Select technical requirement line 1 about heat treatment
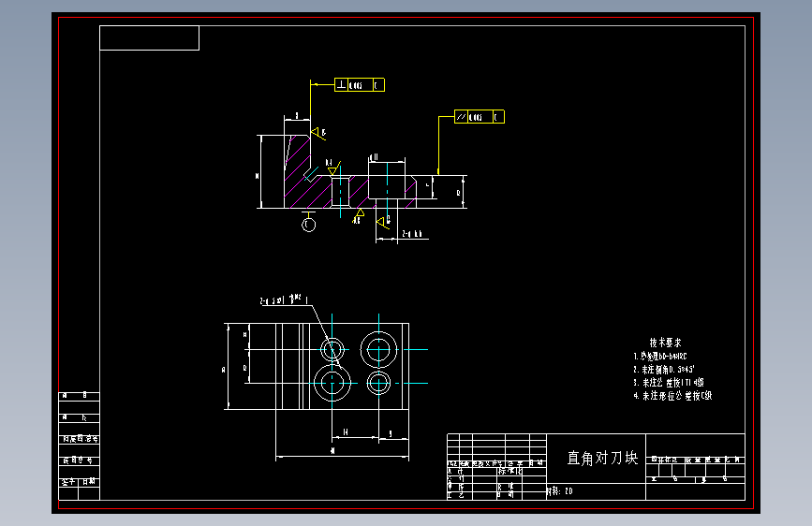The width and height of the screenshot is (812, 526). tap(660, 357)
